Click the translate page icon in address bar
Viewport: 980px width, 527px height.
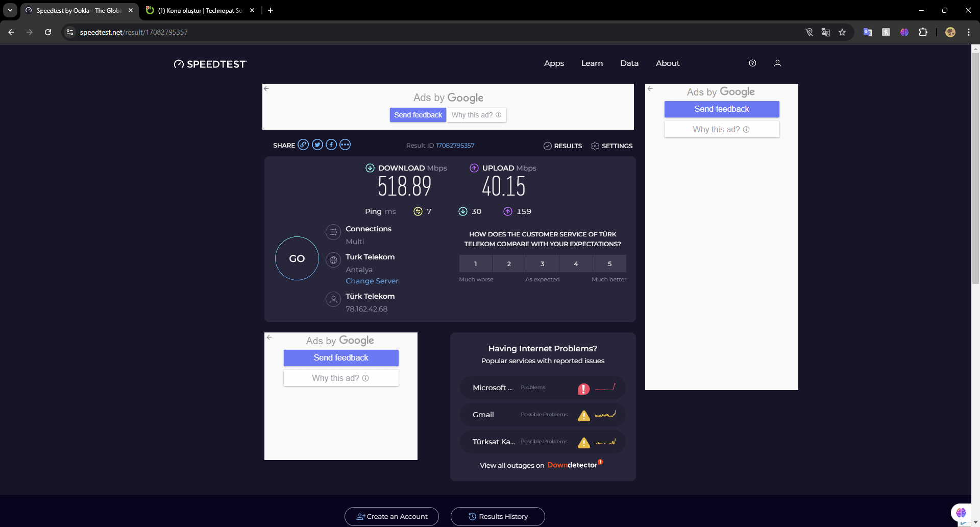826,32
